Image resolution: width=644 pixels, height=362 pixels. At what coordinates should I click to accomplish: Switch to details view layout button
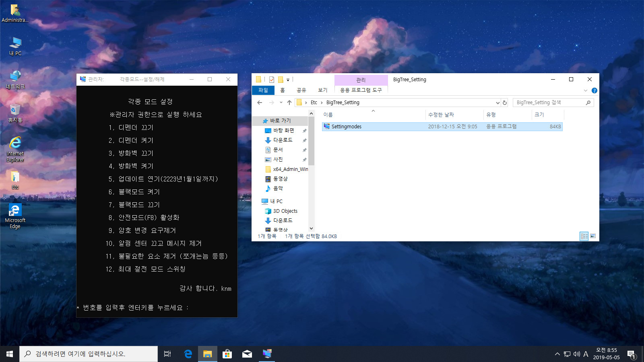click(584, 236)
